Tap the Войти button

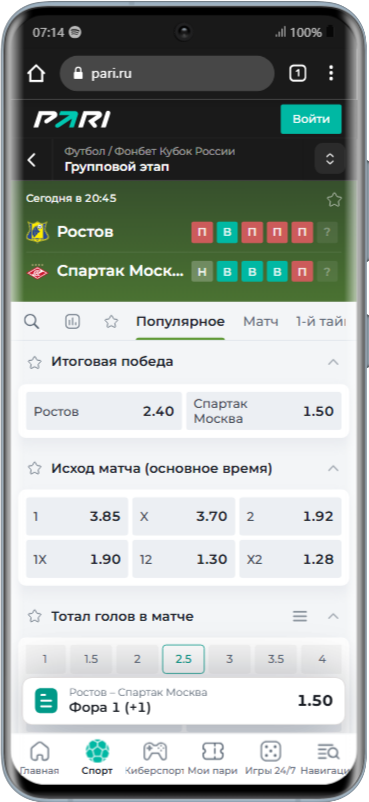[311, 119]
